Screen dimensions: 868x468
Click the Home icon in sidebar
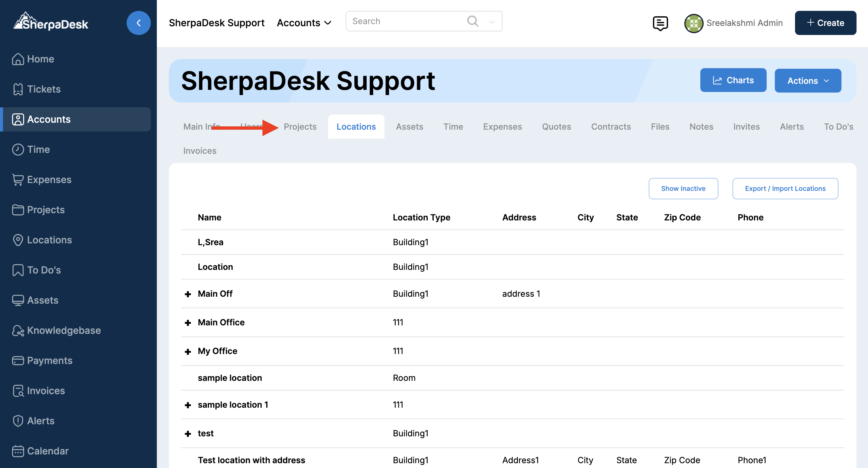17,59
